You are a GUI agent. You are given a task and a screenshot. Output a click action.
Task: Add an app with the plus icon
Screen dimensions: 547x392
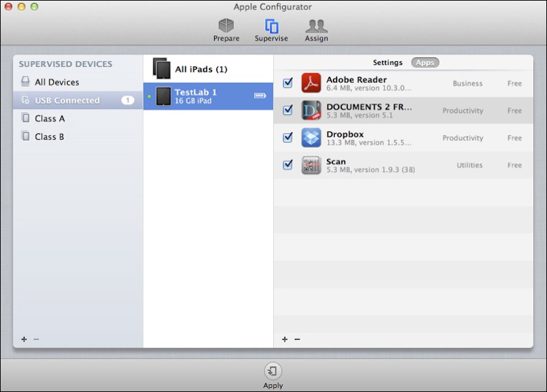point(284,339)
